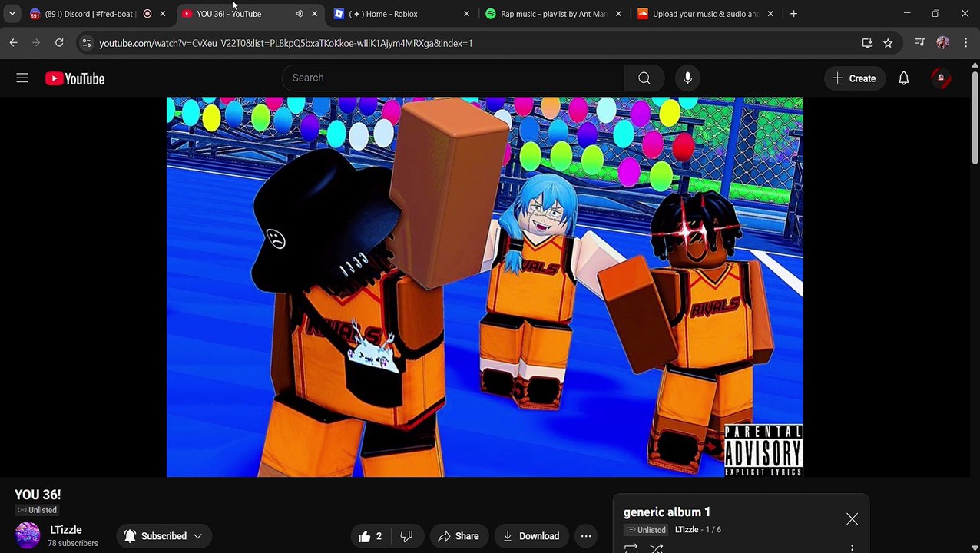
Task: Open Chrome profile avatar
Action: pyautogui.click(x=942, y=43)
